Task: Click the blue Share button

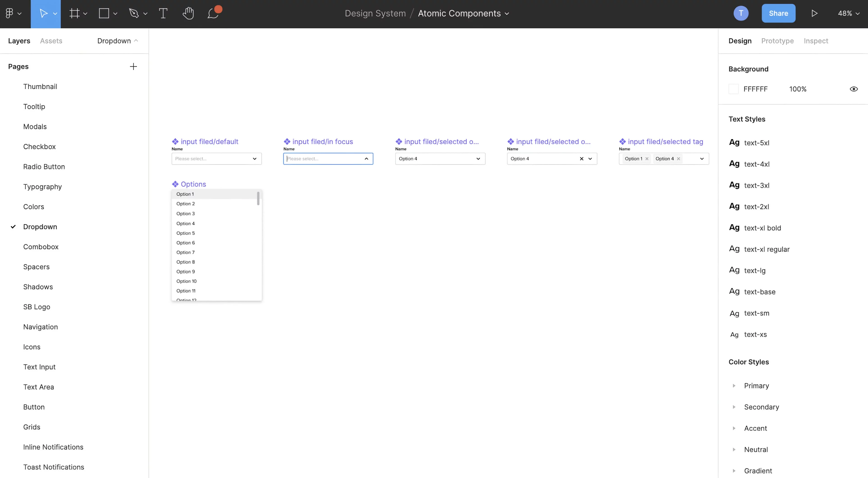Action: [x=778, y=14]
